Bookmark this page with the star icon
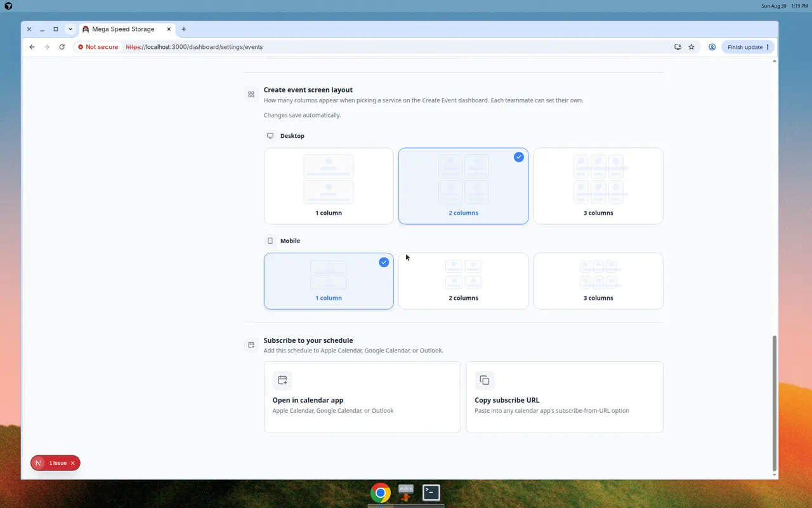812x508 pixels. [691, 47]
